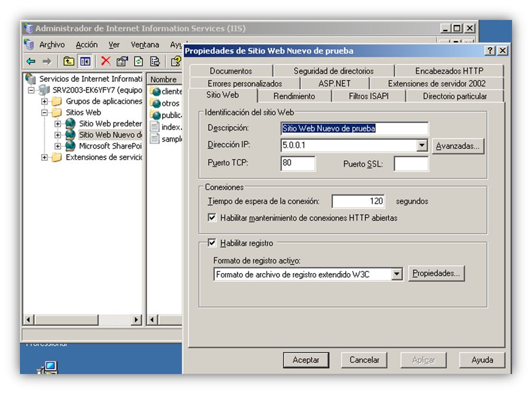This screenshot has height=394, width=532.
Task: Open the Archivo menu
Action: click(52, 45)
